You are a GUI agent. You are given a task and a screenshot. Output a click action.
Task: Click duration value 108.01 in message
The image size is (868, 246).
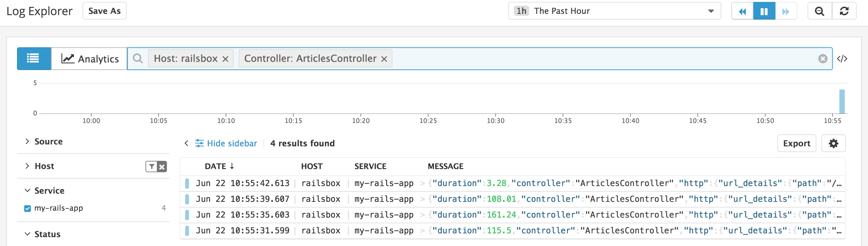click(x=501, y=199)
